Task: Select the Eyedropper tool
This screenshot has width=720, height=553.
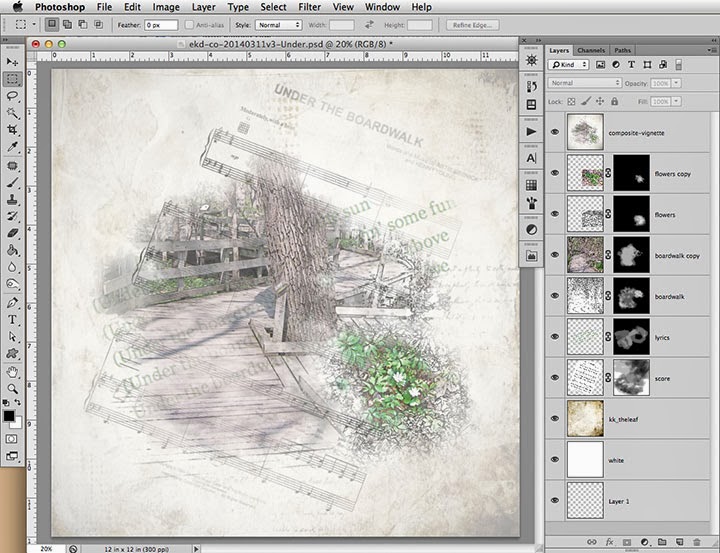Action: 12,147
